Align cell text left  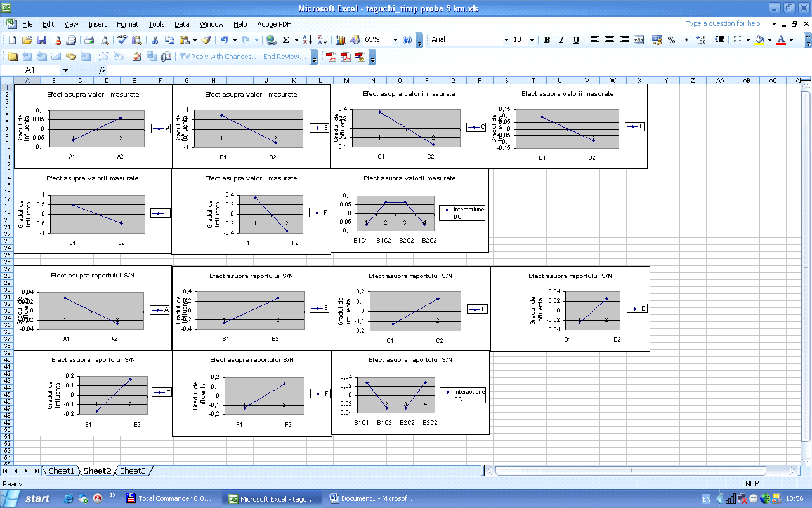click(595, 40)
